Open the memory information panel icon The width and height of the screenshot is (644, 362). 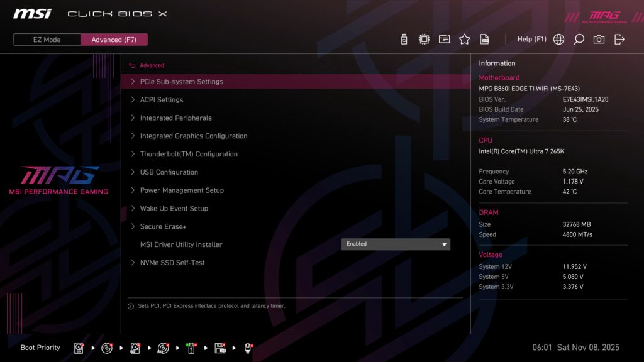444,39
